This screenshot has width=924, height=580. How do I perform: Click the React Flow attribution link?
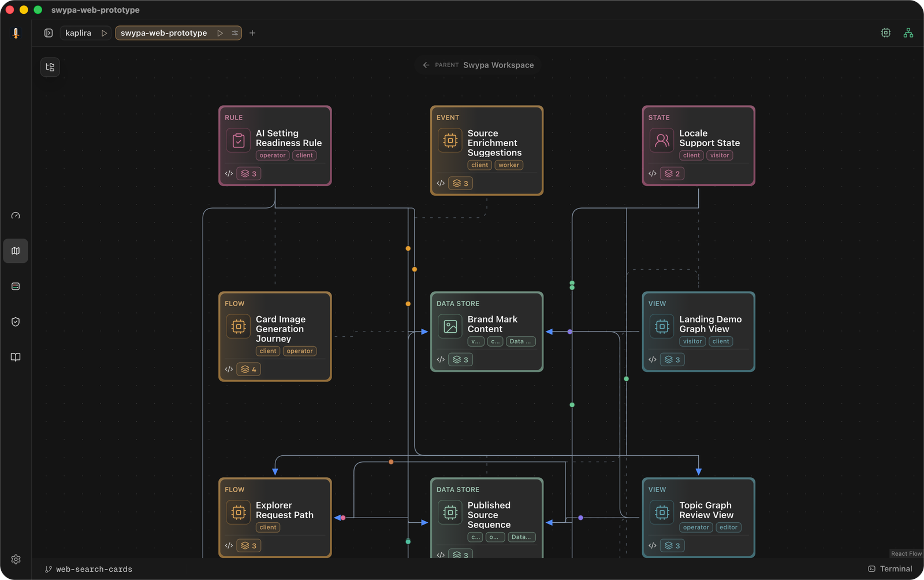pos(906,553)
